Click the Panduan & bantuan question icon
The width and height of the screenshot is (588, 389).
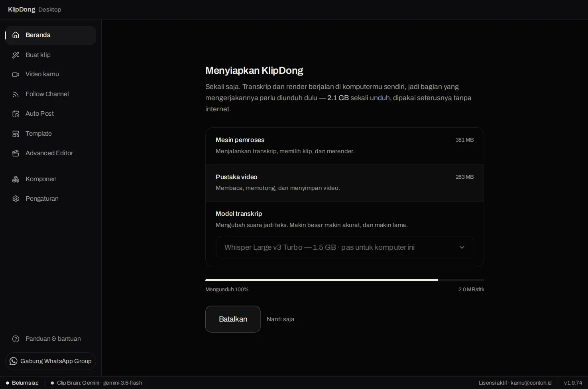coord(16,339)
